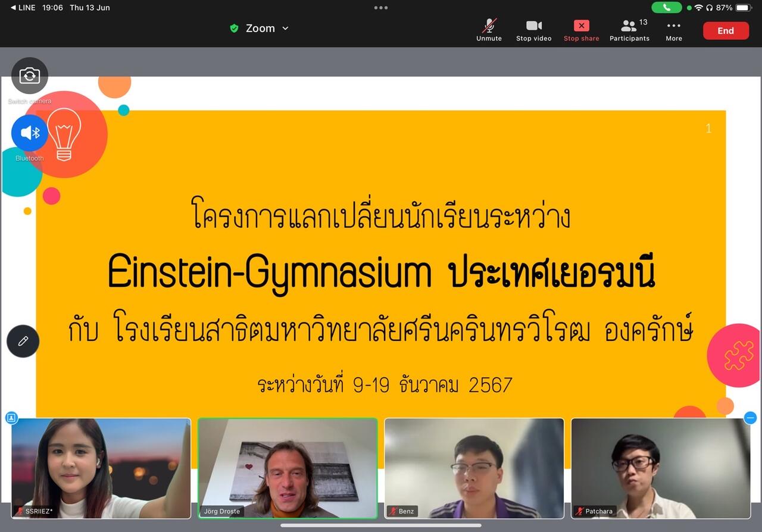
Task: Click the green encryption shield icon
Action: (x=235, y=28)
